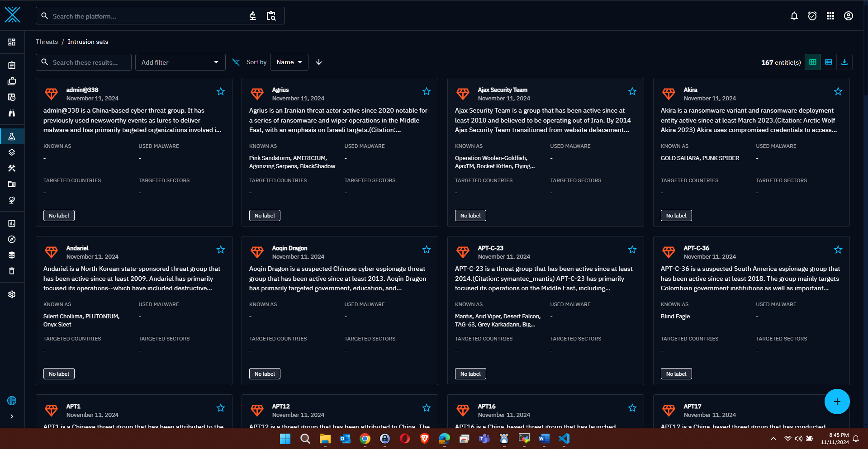Bookmark APT1 with its star
This screenshot has width=868, height=449.
click(x=221, y=408)
